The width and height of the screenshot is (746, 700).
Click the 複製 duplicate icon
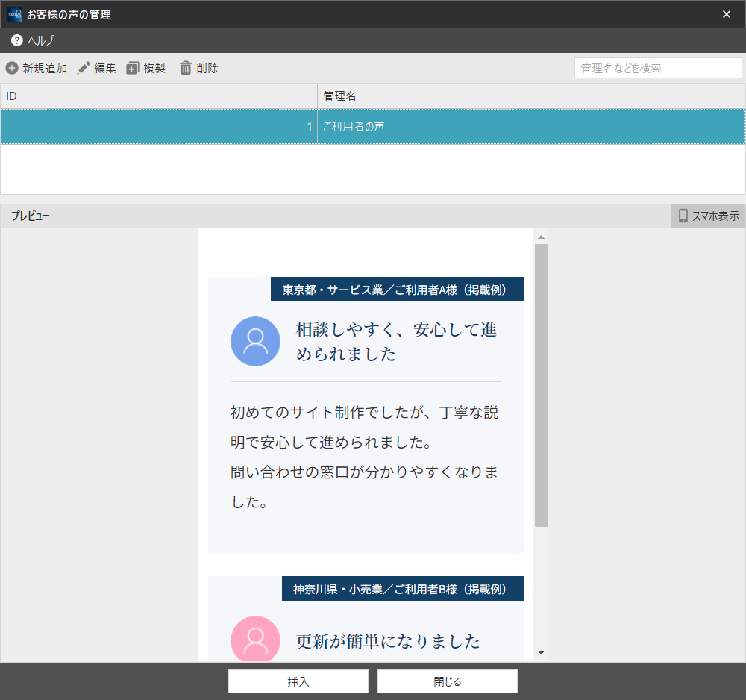click(132, 68)
